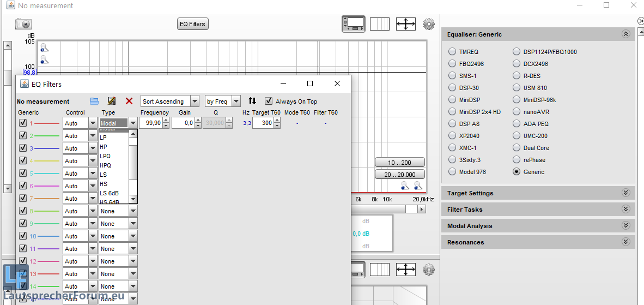Viewport: 644px width, 305px height.
Task: Select the MiniDSP 2x4 HD radio button
Action: tap(452, 112)
